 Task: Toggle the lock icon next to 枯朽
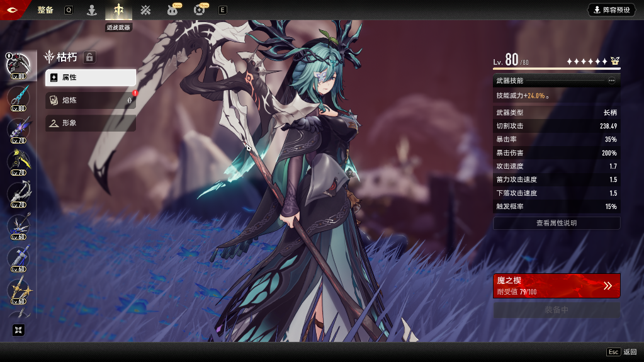tap(89, 57)
